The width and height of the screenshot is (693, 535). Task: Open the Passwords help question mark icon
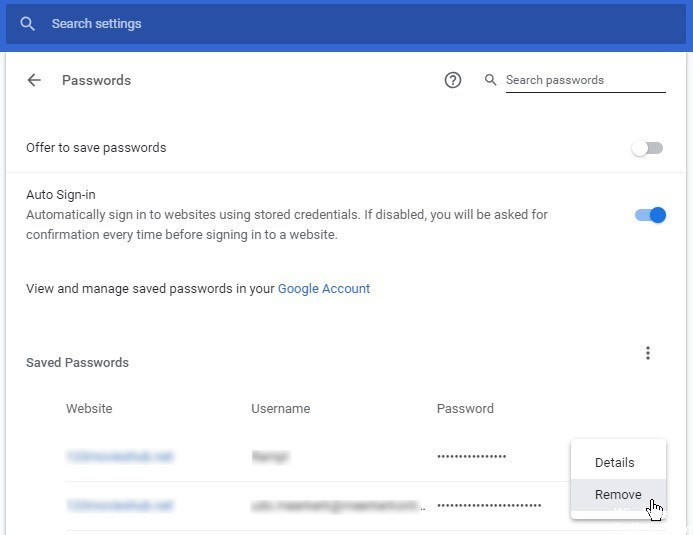(x=453, y=80)
